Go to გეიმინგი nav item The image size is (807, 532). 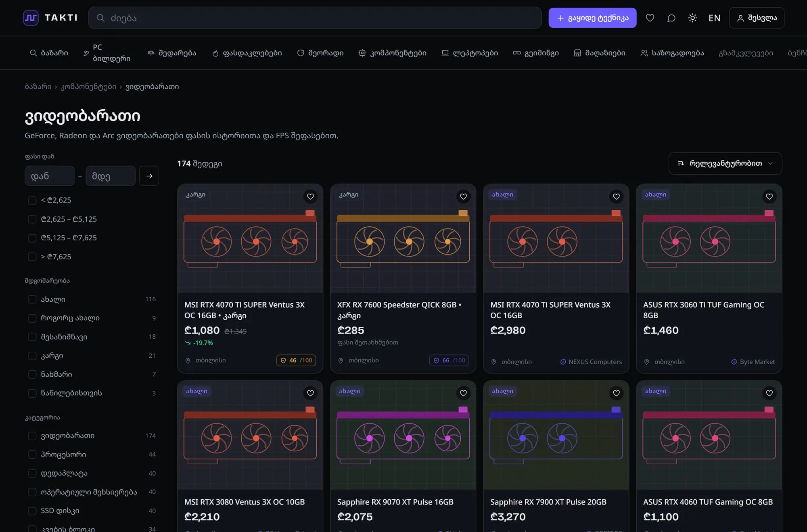(536, 53)
